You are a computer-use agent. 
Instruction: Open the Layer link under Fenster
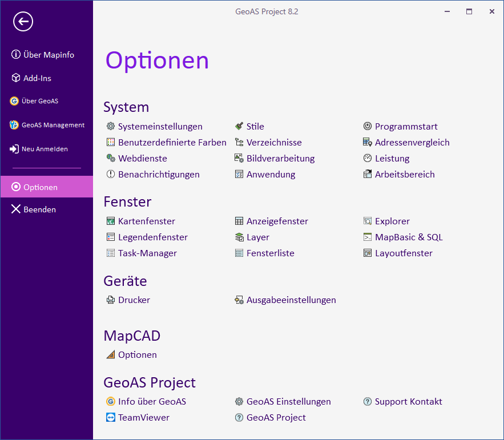click(258, 237)
